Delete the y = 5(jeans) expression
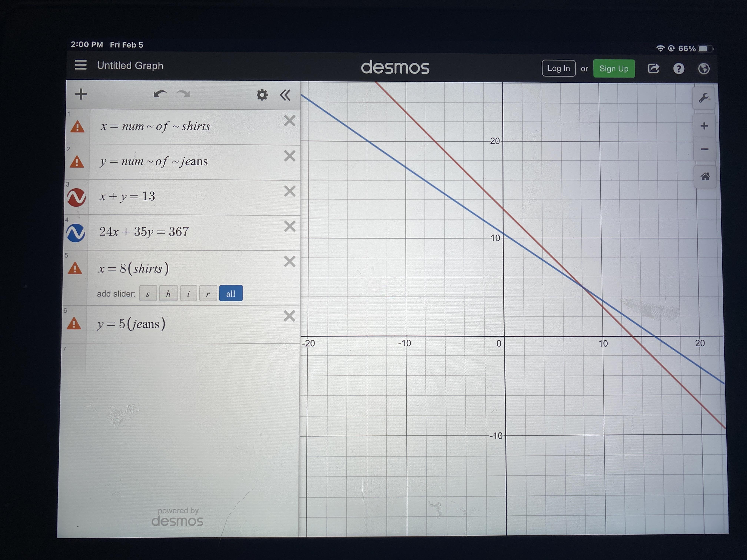The image size is (747, 560). [x=289, y=316]
